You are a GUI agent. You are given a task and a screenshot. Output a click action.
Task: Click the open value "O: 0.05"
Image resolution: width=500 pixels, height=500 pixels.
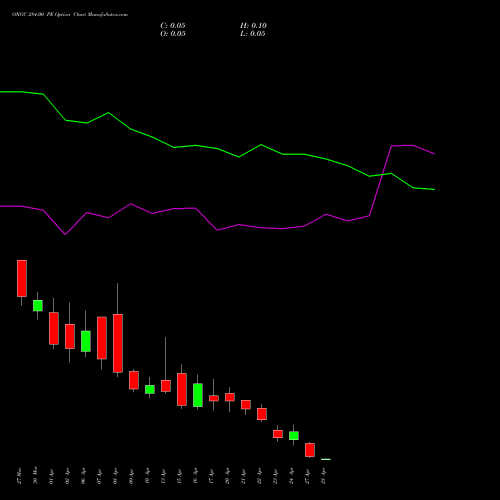(173, 34)
